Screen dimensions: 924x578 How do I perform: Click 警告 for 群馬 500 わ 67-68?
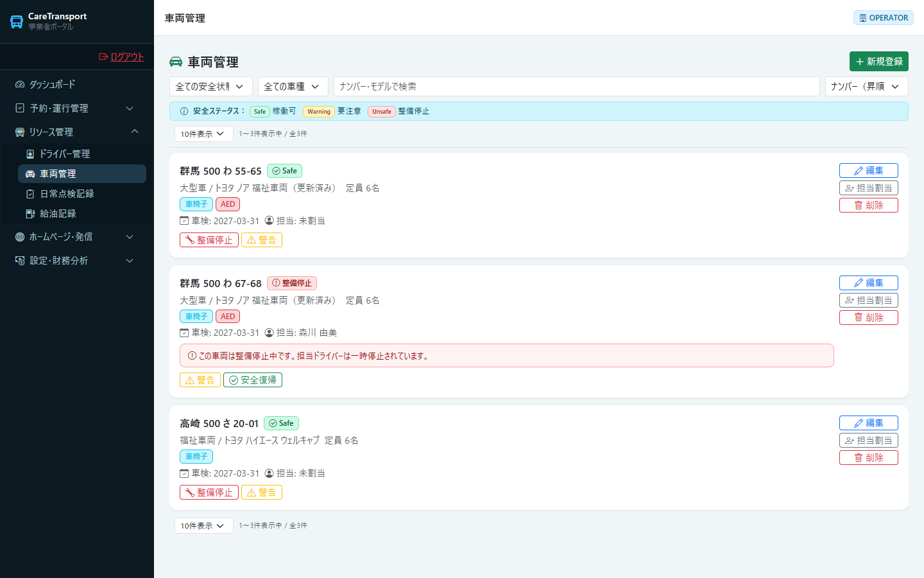(200, 380)
